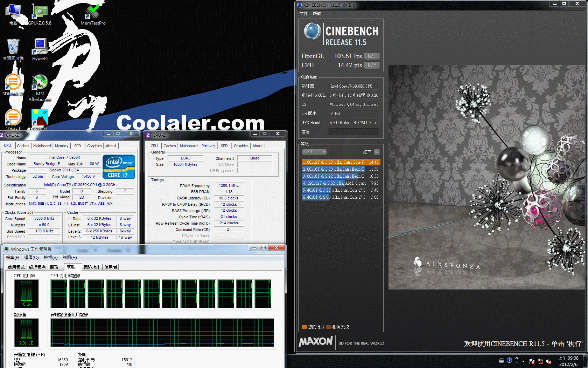Open Action Center flag tray icon
Image resolution: width=588 pixels, height=368 pixels.
(x=532, y=361)
